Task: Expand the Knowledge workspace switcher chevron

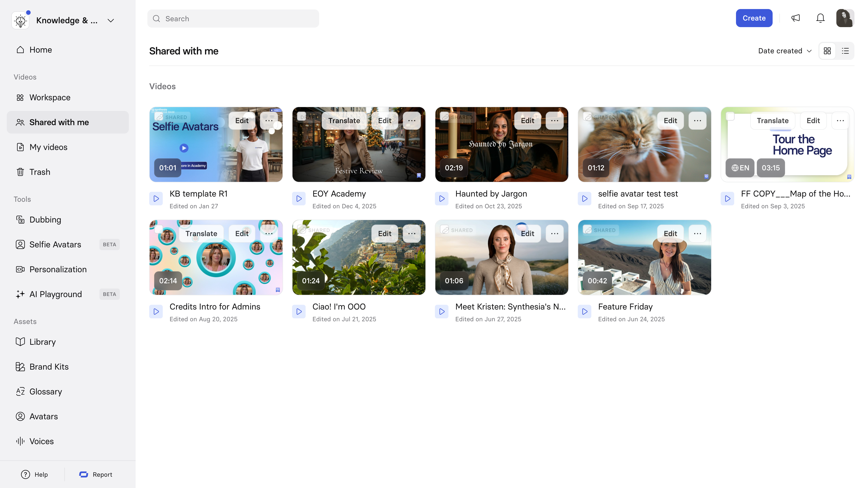Action: pos(111,21)
